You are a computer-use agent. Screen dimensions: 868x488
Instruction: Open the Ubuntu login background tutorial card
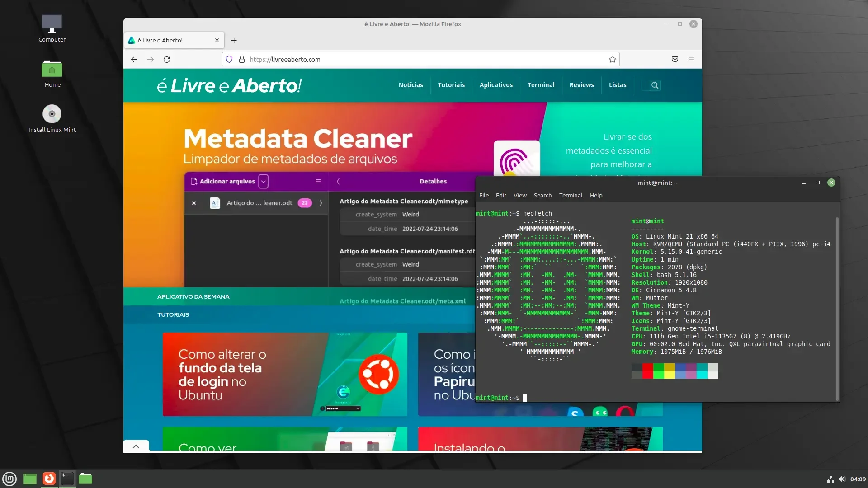tap(285, 374)
